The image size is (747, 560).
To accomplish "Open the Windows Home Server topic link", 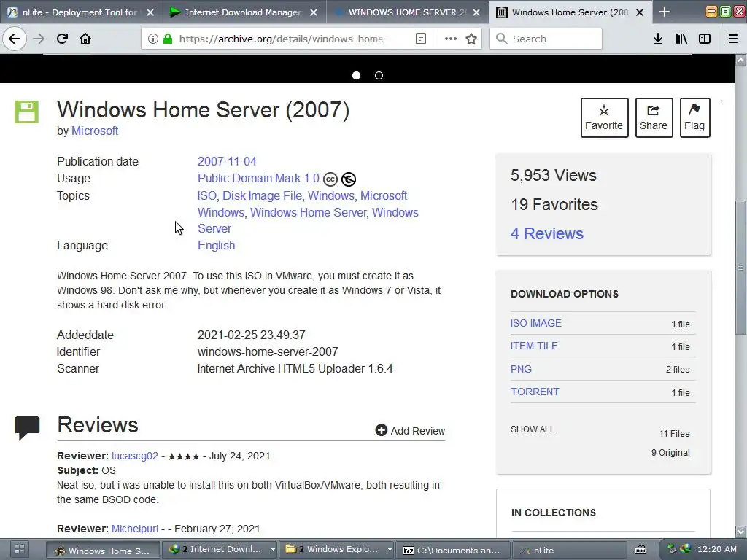I will tap(309, 212).
